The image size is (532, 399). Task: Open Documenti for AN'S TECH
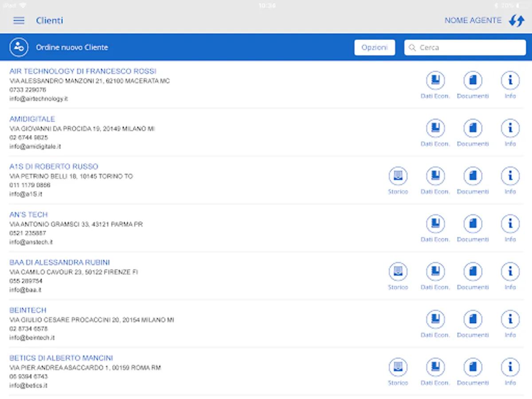(x=473, y=229)
